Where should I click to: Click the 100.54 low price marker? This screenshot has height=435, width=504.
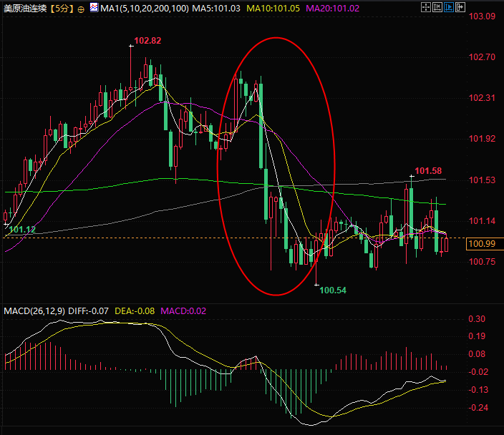pyautogui.click(x=333, y=290)
